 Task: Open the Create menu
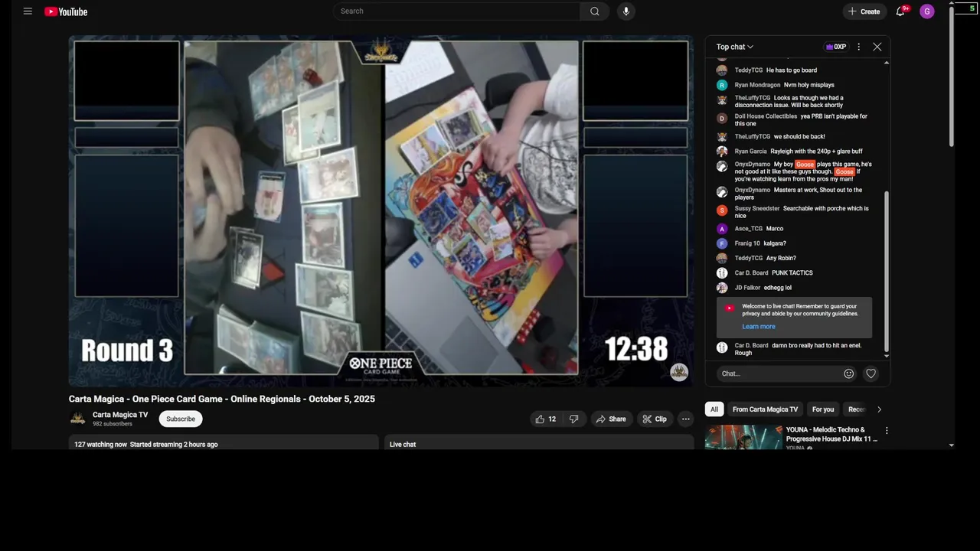tap(864, 11)
